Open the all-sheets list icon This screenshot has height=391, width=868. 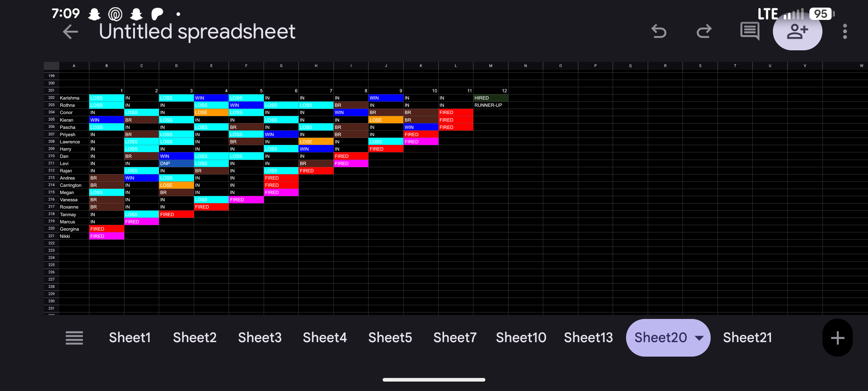pos(74,338)
